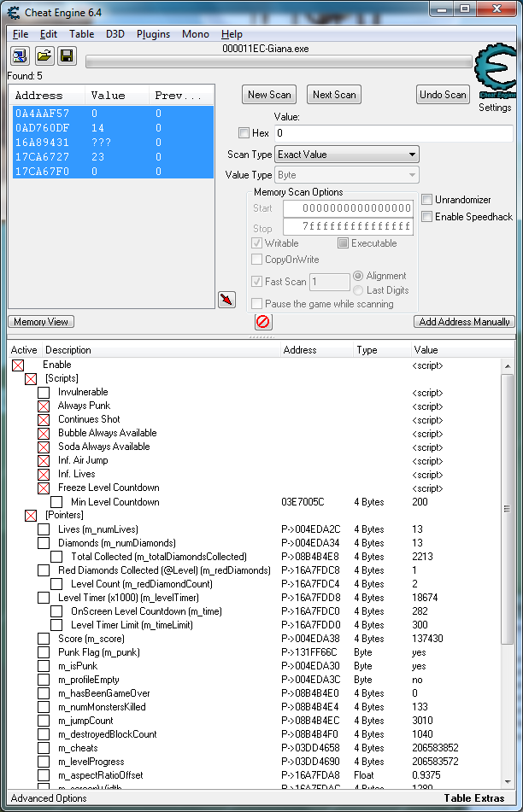Screen dimensions: 523x812
Task: Open the Edit menu
Action: tap(49, 34)
